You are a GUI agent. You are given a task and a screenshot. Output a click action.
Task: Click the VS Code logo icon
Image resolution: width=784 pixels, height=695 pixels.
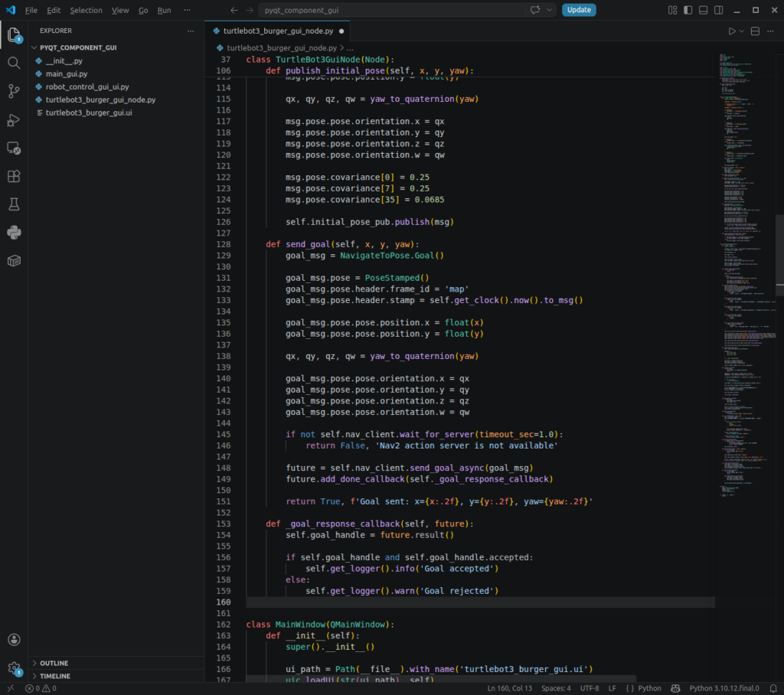coord(11,10)
